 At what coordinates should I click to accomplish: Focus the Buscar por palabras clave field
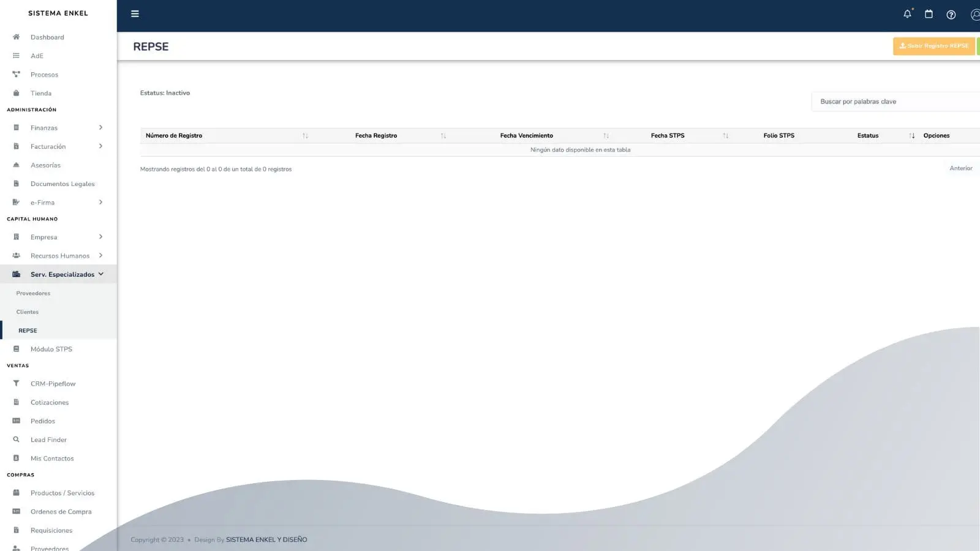tap(894, 102)
